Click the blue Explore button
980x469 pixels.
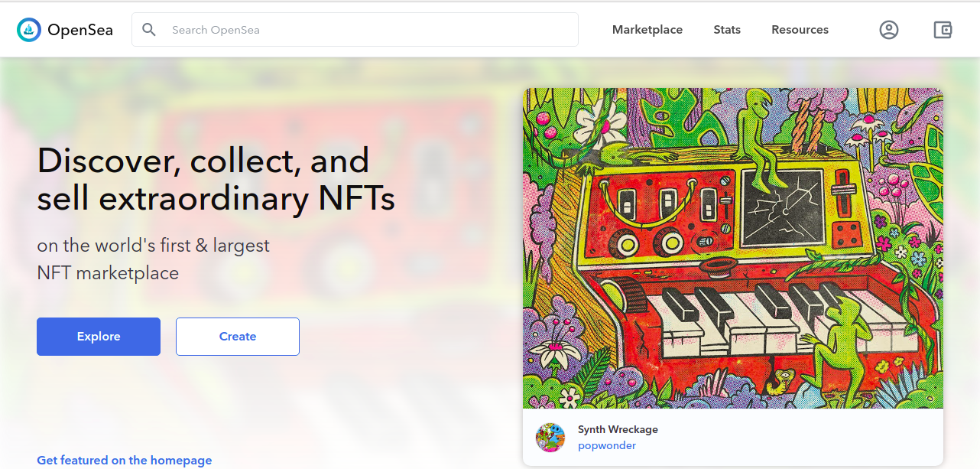click(x=99, y=337)
